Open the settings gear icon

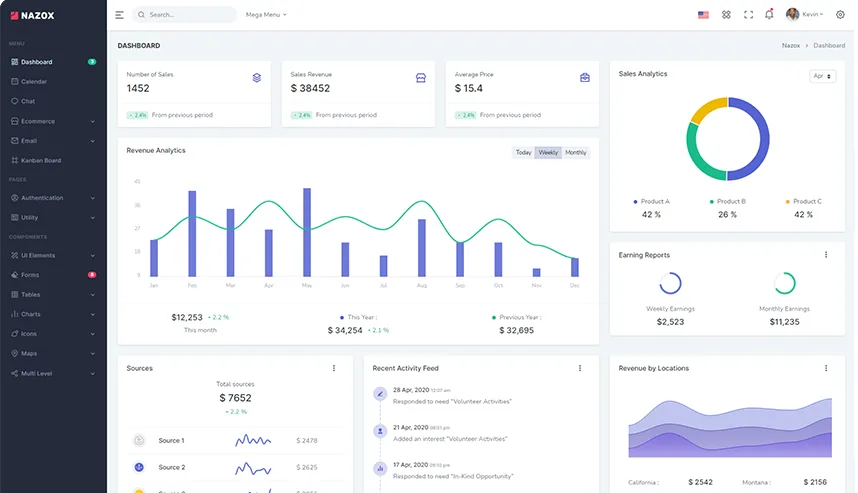pos(840,15)
